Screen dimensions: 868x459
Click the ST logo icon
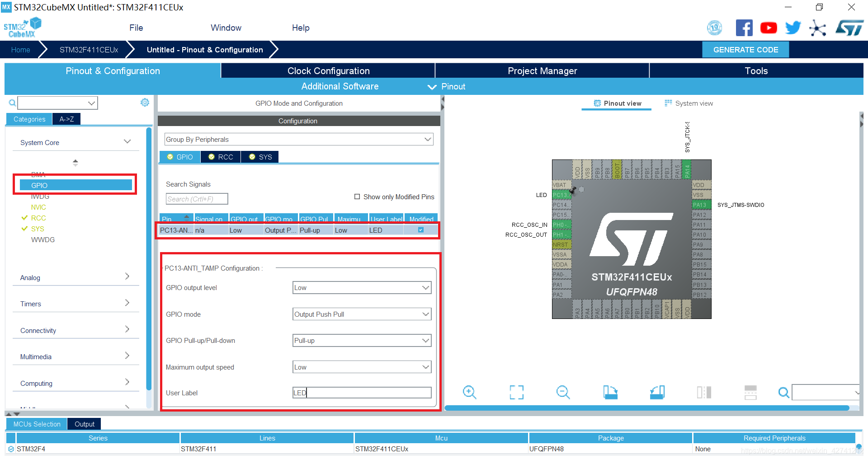click(849, 28)
